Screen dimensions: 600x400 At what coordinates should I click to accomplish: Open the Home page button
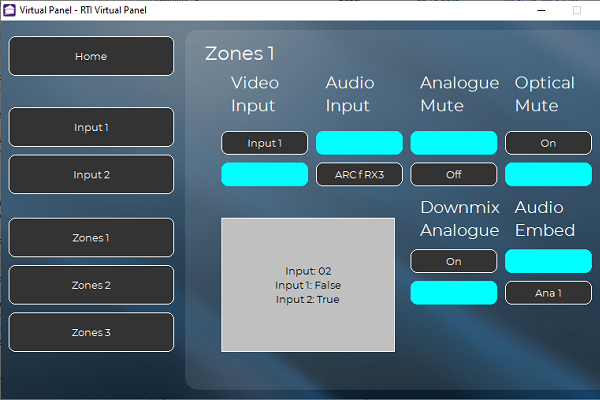(91, 56)
